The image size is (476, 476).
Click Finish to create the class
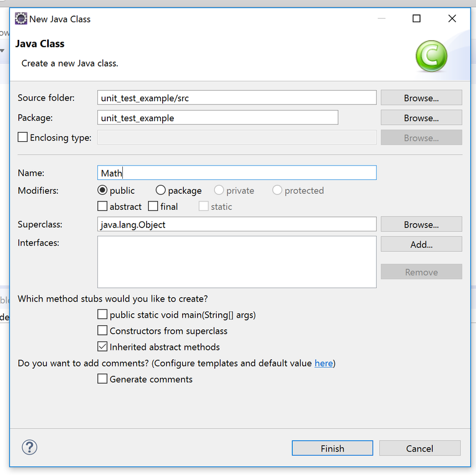(332, 448)
